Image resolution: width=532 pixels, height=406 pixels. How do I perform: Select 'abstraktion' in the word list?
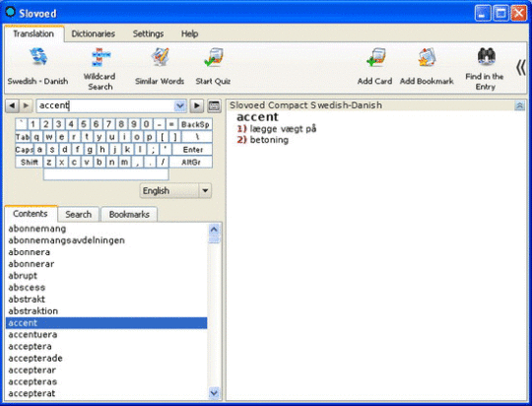[105, 311]
